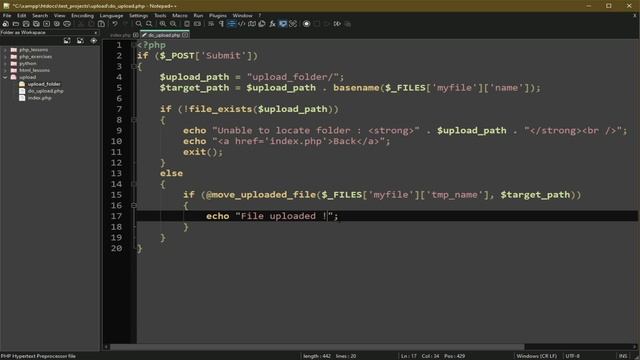Start macro recording with the Record icon

(x=307, y=24)
